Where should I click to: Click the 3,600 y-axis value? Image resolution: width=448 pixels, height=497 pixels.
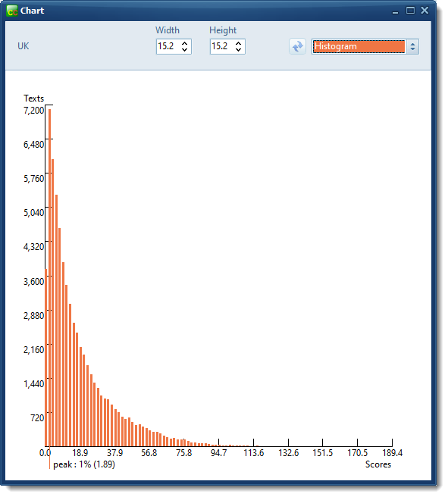pos(34,282)
